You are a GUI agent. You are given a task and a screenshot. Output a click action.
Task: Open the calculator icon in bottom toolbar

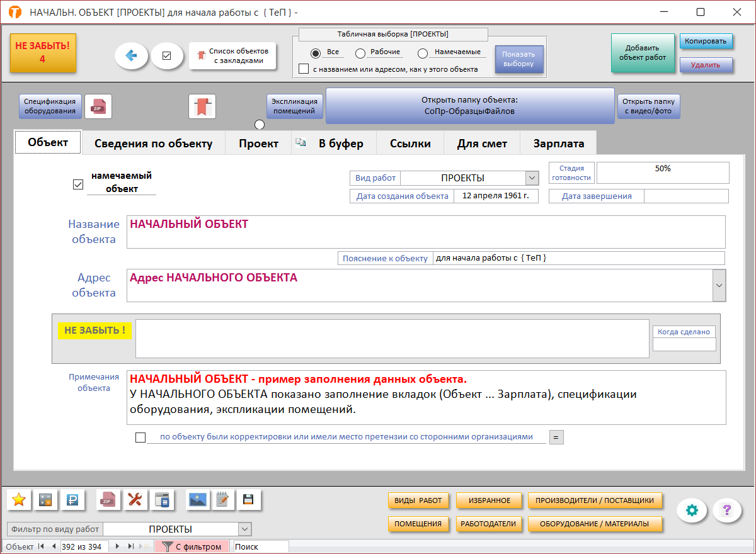(45, 500)
